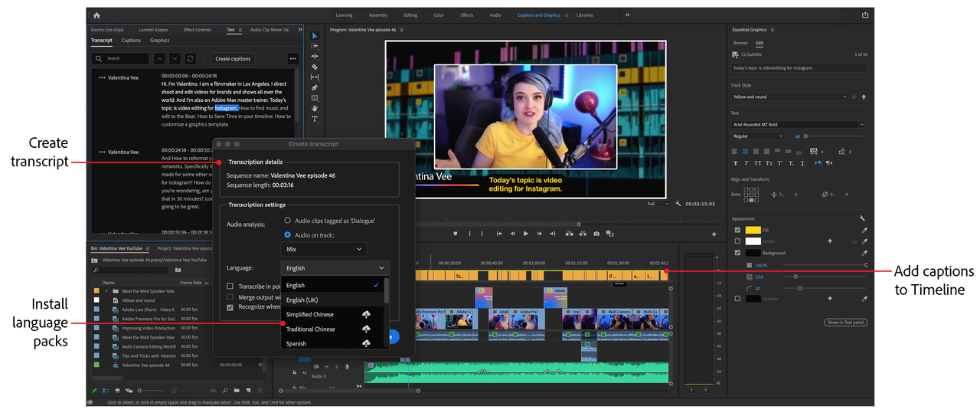Viewport: 980px width, 416px height.
Task: Expand hidden source panel tabs chevron
Action: click(301, 30)
